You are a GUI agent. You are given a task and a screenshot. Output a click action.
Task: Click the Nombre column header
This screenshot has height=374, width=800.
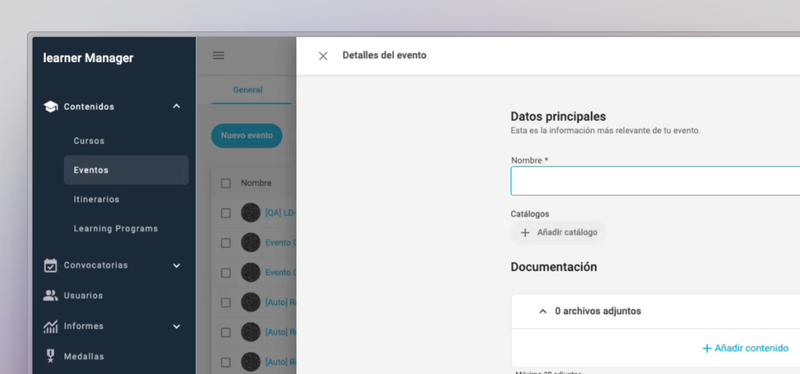(x=256, y=183)
